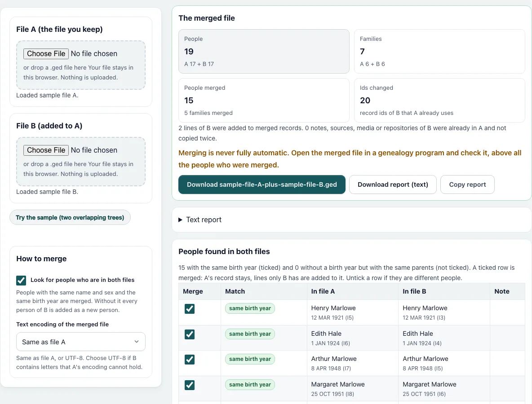Screen dimensions: 532x404
Task: Choose a file for File B
Action: 46,150
